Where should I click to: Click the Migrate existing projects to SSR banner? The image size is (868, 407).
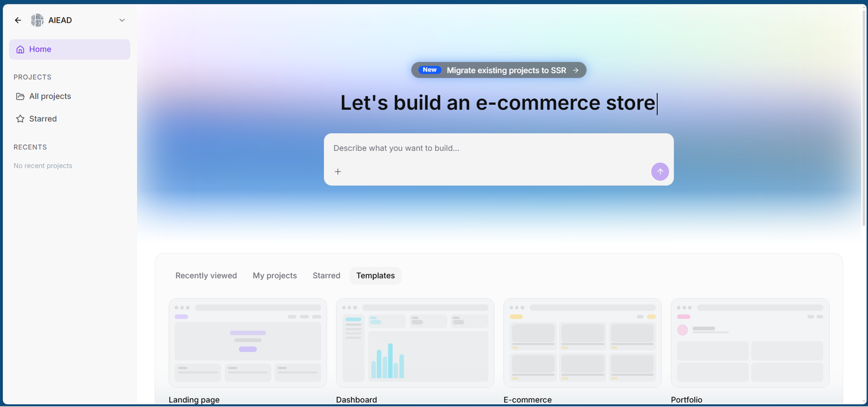(499, 70)
